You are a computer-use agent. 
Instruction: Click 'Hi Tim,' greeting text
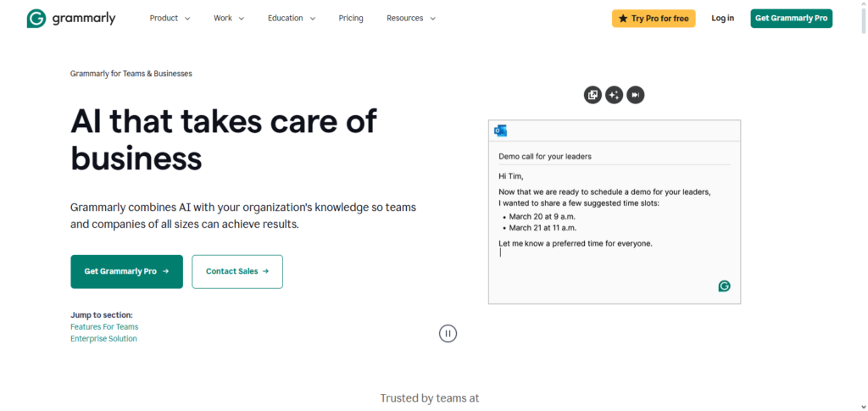(x=511, y=176)
